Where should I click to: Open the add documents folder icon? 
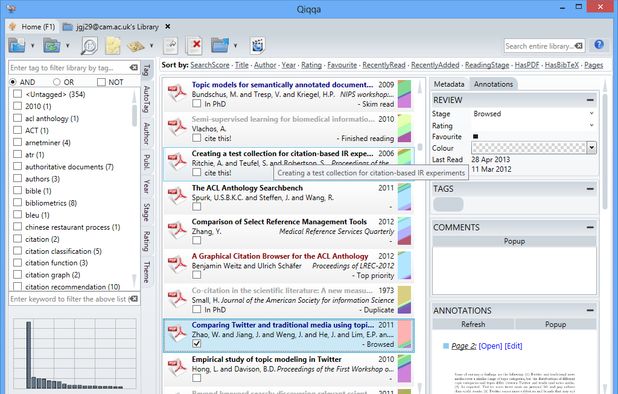(x=17, y=46)
